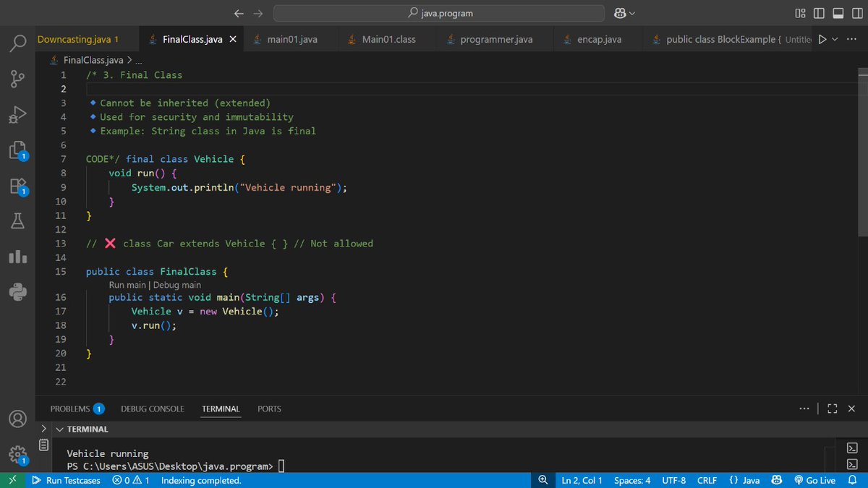Open the Run and Debug view

coord(18,114)
